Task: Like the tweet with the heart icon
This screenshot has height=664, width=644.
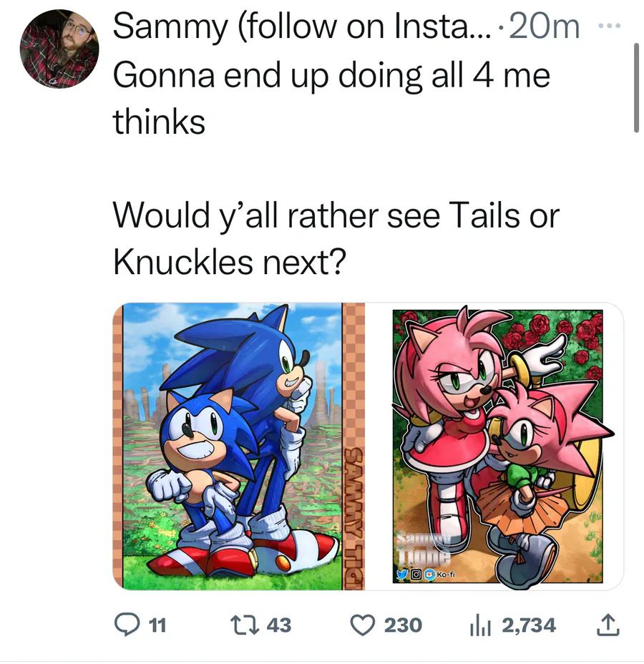Action: [x=363, y=625]
